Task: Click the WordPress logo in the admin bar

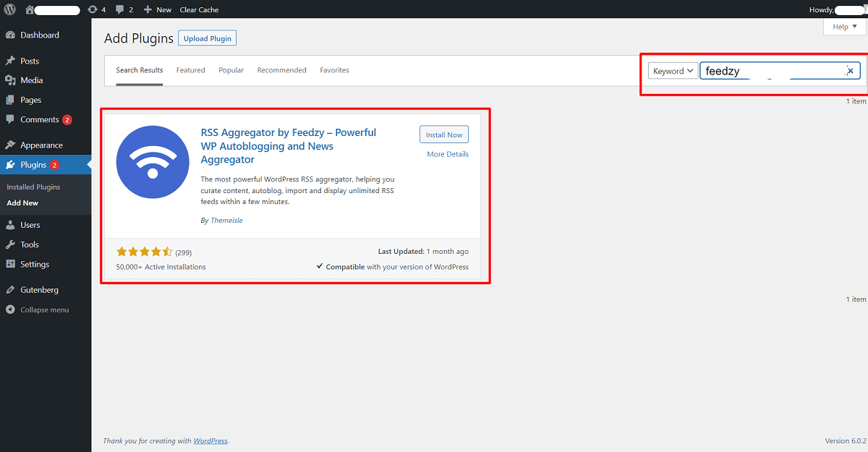Action: (x=10, y=9)
